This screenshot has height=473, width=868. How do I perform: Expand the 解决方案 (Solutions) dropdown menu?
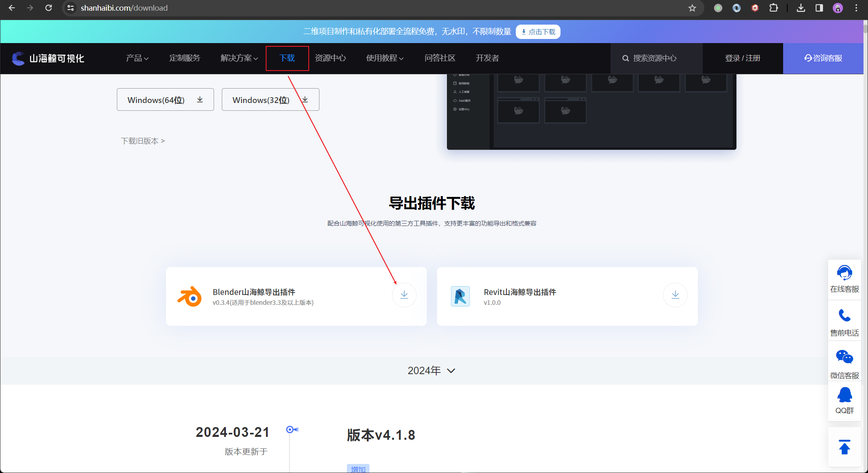pos(239,58)
